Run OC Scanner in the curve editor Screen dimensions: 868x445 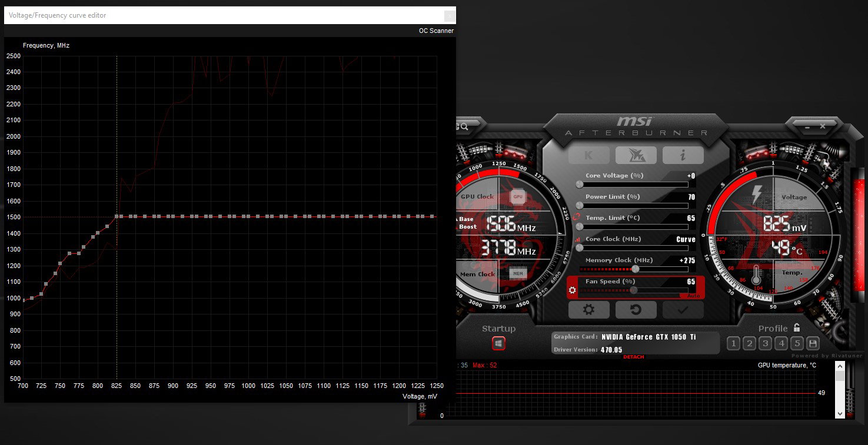coord(436,31)
